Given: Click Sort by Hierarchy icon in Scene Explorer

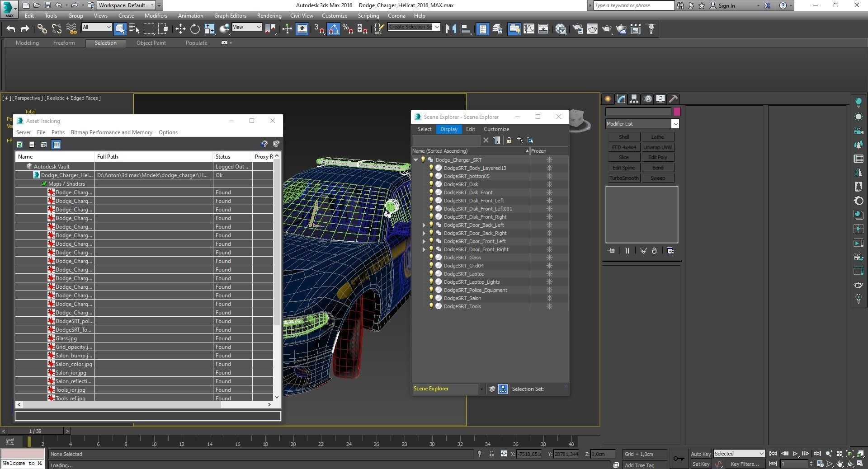Looking at the screenshot, I should (503, 389).
